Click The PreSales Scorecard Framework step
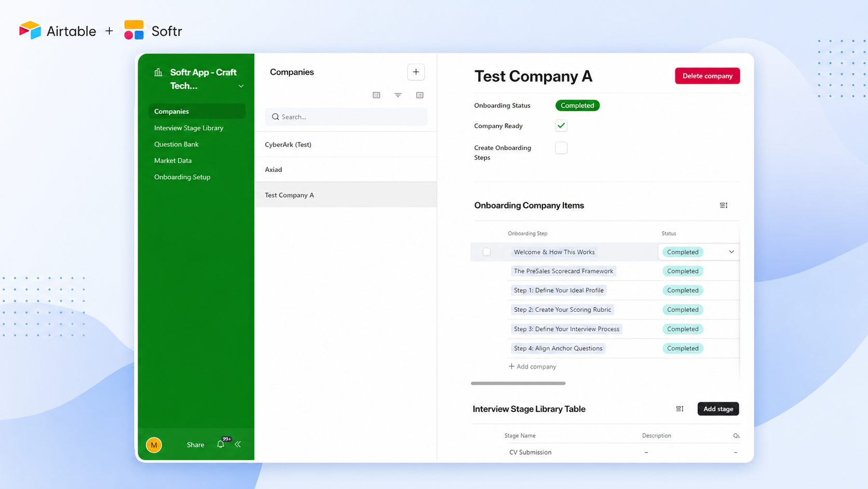868x489 pixels. point(563,271)
